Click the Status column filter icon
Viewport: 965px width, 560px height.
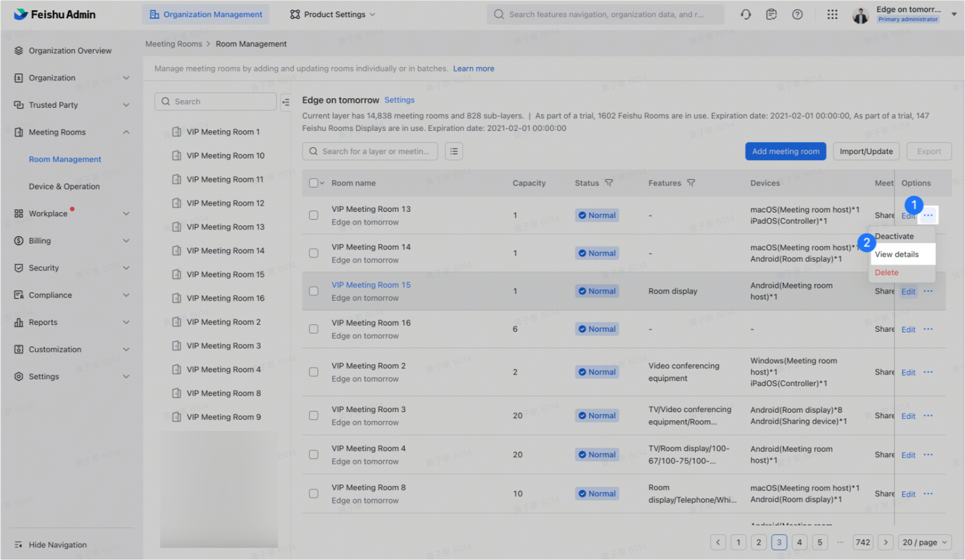tap(609, 183)
